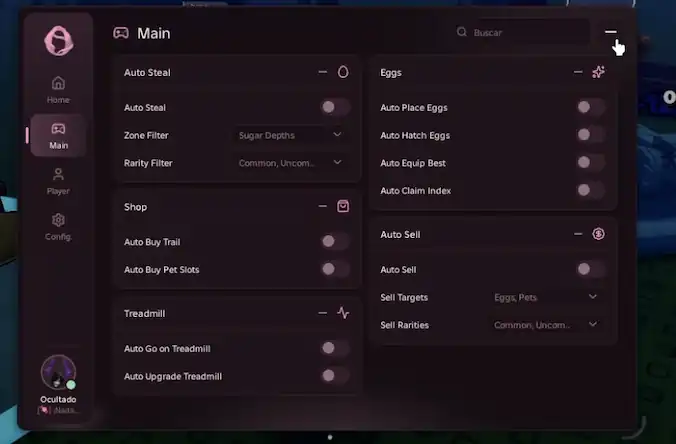The image size is (676, 444).
Task: Go to the Home tab label
Action: (58, 100)
